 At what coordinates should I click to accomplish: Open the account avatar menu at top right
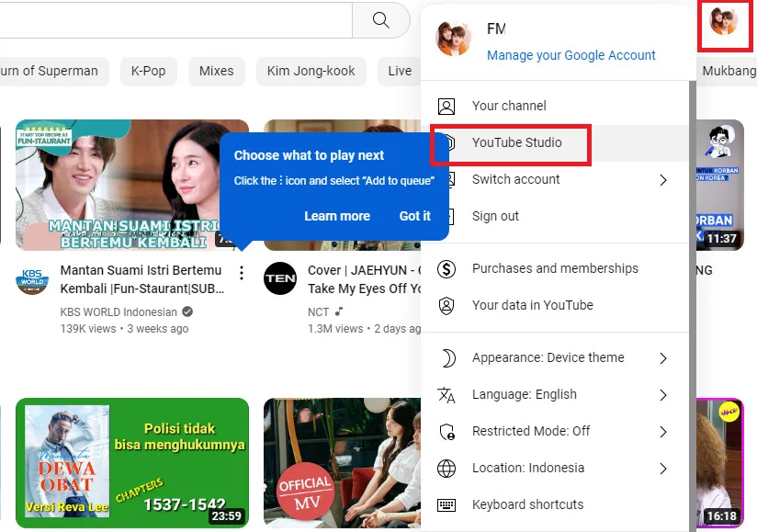pos(724,22)
